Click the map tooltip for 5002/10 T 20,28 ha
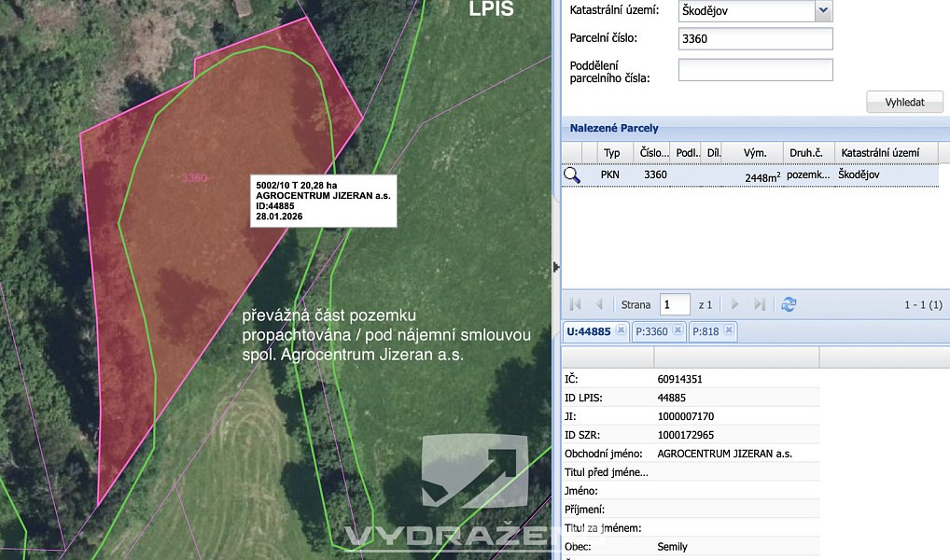The width and height of the screenshot is (950, 560). (324, 202)
